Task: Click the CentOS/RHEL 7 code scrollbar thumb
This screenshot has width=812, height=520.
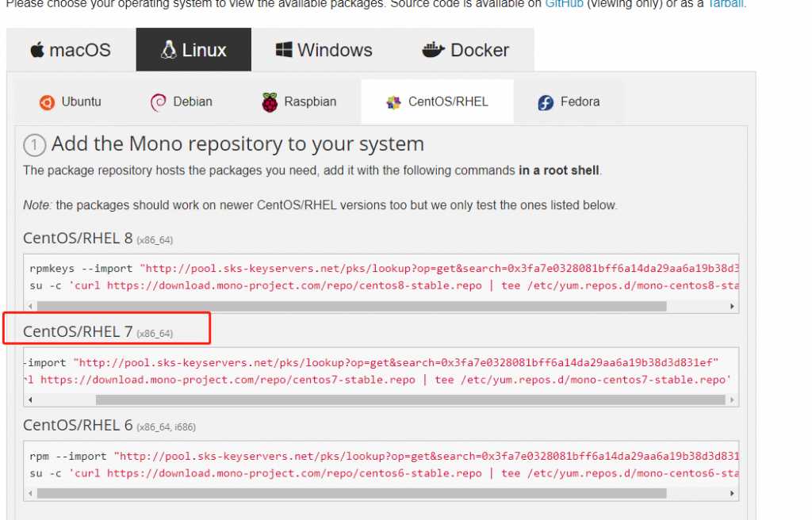Action: pos(410,400)
